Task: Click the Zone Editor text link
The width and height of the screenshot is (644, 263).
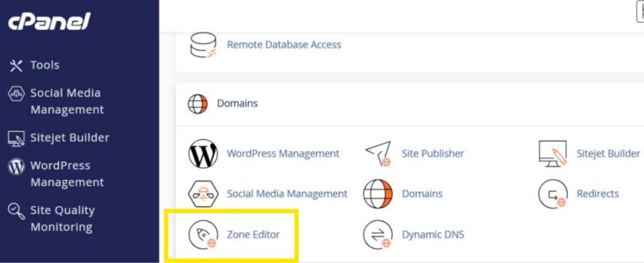Action: click(253, 235)
